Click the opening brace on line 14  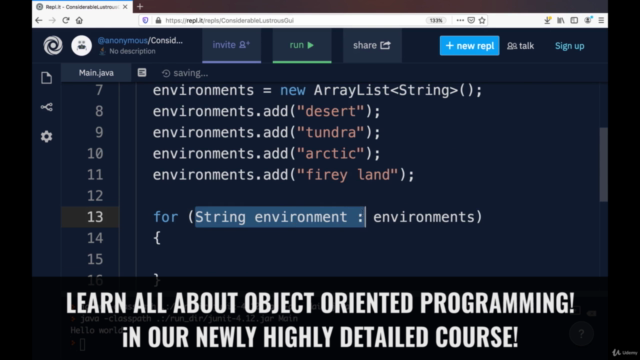click(157, 238)
